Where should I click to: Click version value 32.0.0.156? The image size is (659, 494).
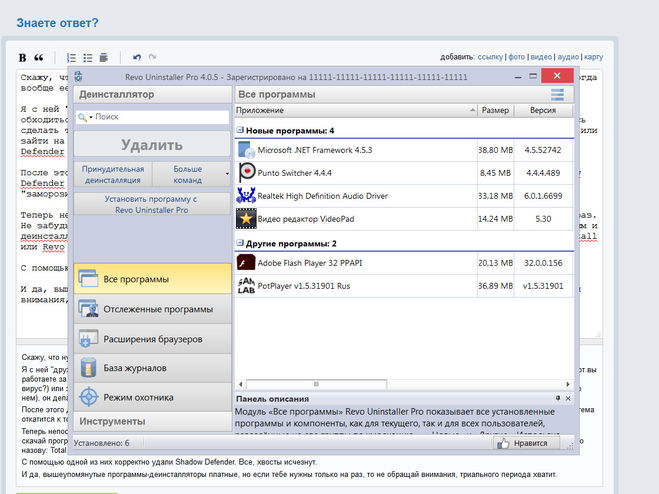tap(543, 263)
